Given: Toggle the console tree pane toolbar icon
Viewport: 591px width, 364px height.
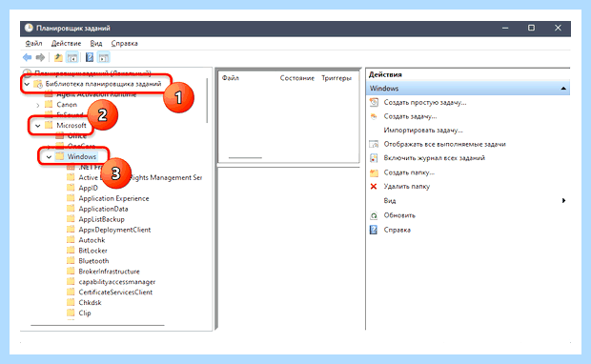Looking at the screenshot, I should tap(72, 57).
